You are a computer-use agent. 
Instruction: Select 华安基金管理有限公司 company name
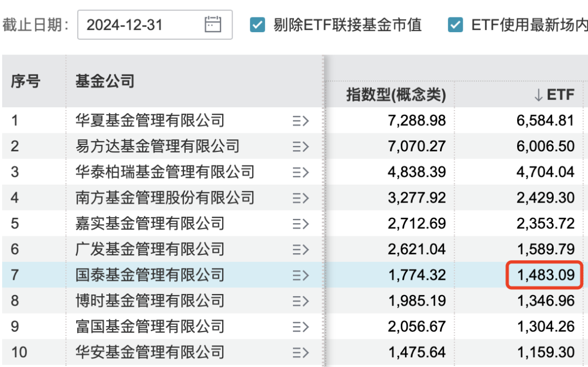click(x=150, y=352)
